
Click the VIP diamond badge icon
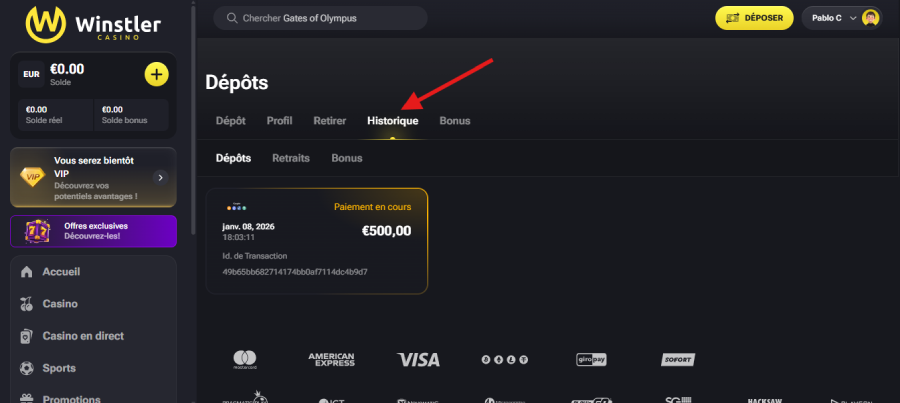click(x=33, y=176)
